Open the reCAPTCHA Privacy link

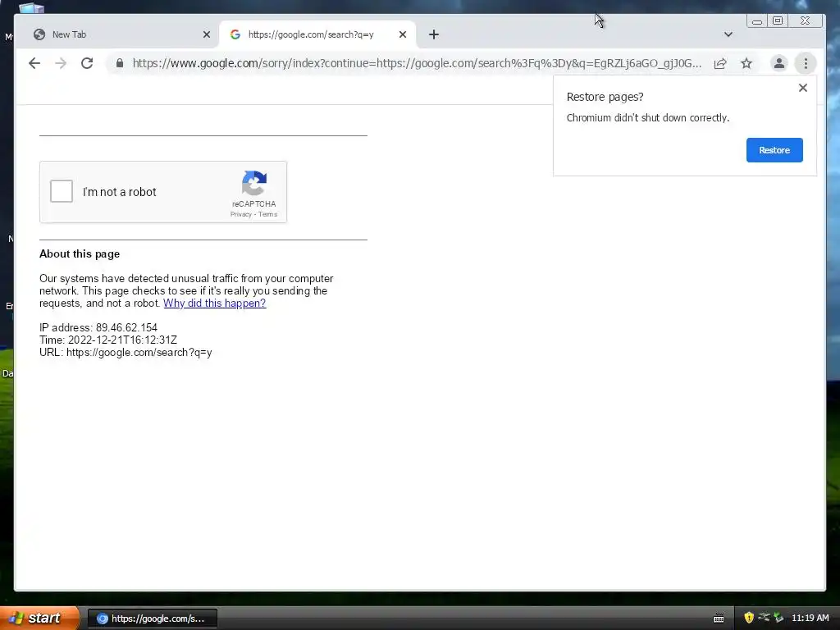pyautogui.click(x=240, y=214)
